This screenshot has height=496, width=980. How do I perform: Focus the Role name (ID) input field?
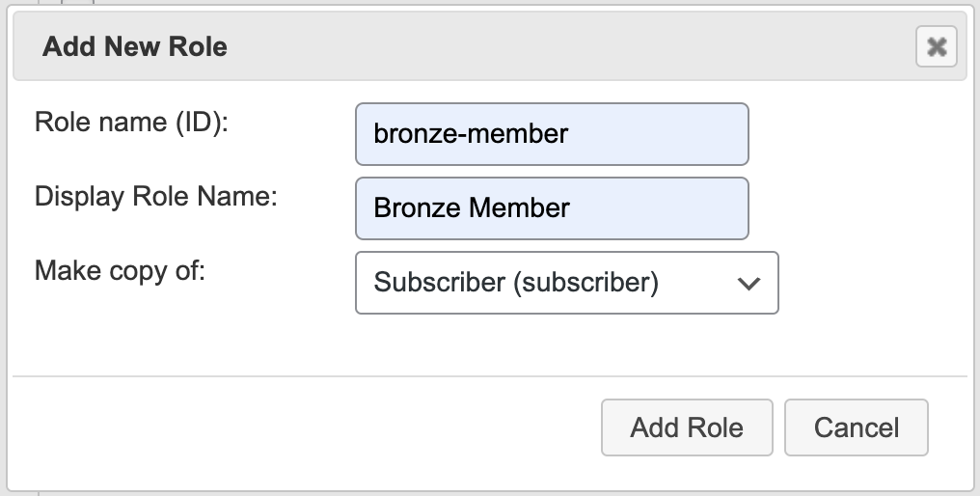click(552, 134)
